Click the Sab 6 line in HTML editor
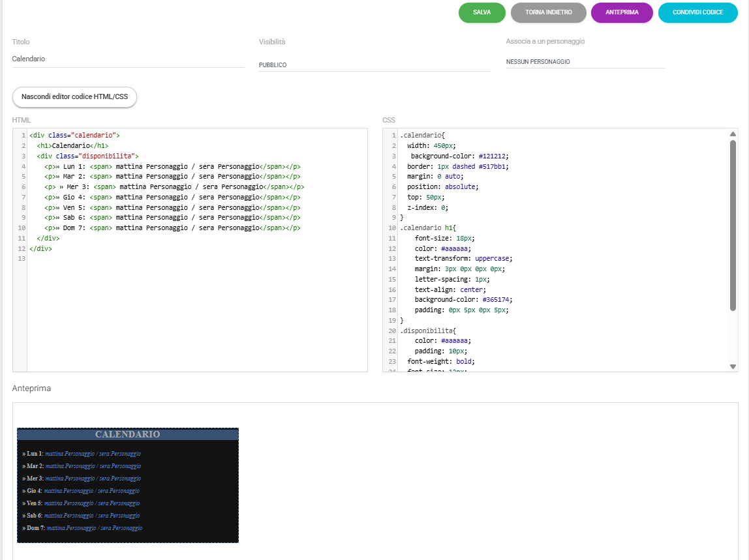Viewport: 749px width, 560px height. pos(172,218)
